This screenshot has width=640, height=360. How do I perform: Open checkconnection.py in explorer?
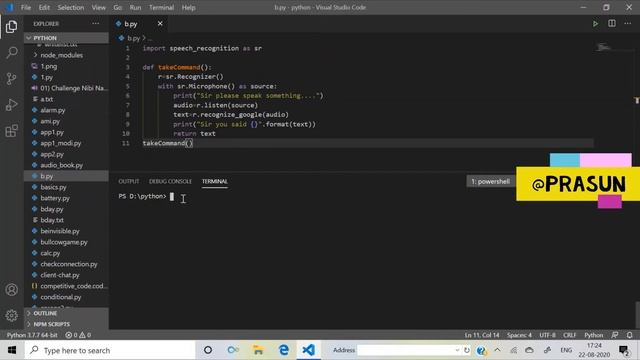pos(67,264)
